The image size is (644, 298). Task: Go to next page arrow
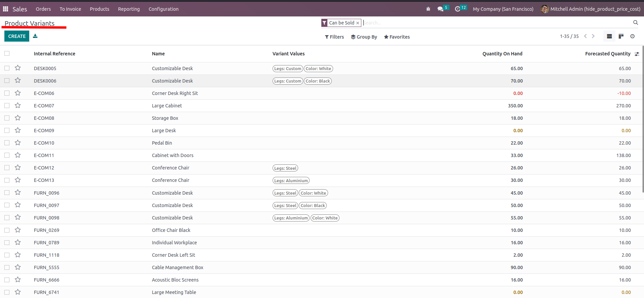tap(593, 36)
